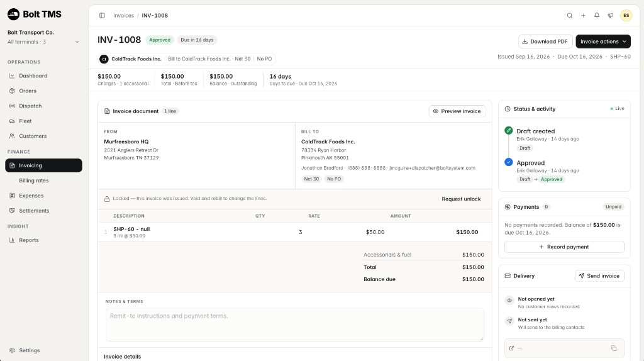Click the Bolt TMS logo
This screenshot has width=644, height=361.
pos(35,14)
